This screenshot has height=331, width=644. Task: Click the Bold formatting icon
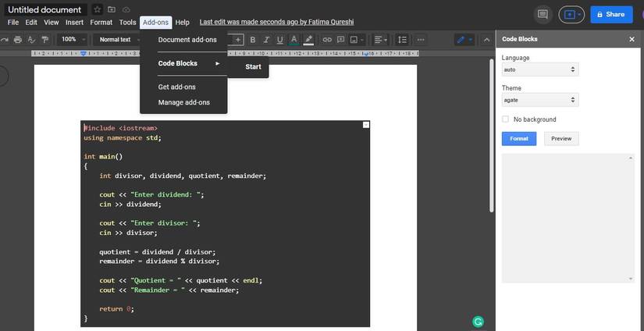click(252, 40)
